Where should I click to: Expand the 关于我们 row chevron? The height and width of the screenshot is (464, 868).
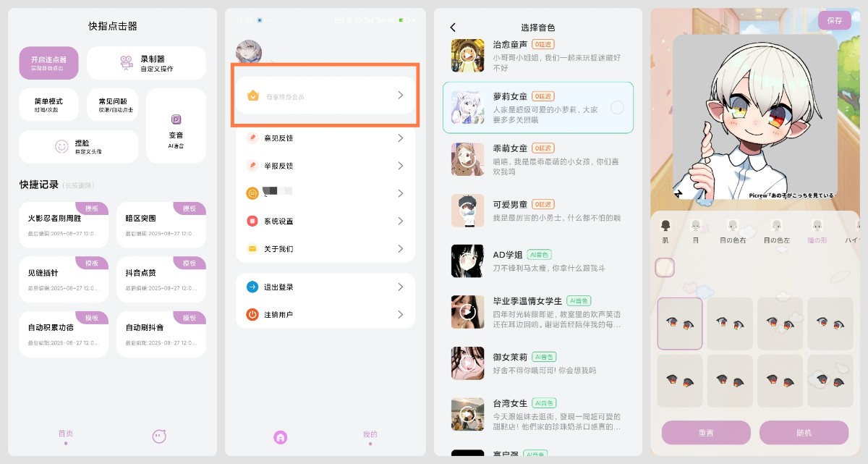pos(401,249)
